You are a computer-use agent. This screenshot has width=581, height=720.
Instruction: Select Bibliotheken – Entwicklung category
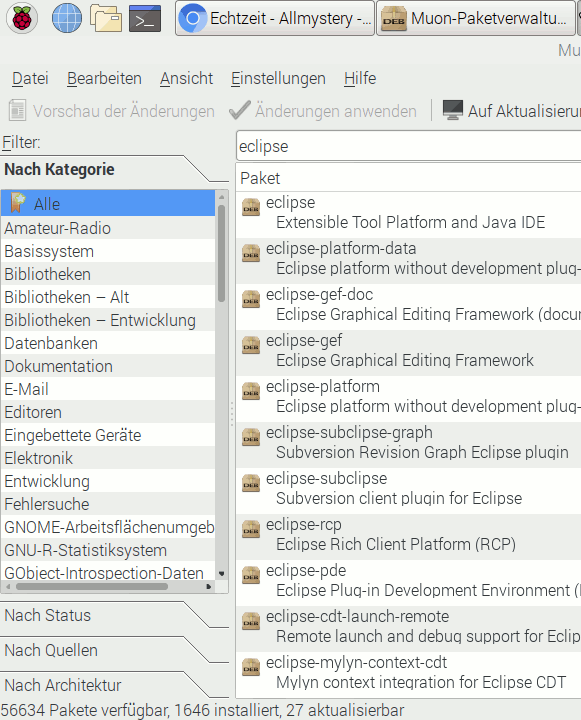pyautogui.click(x=108, y=320)
